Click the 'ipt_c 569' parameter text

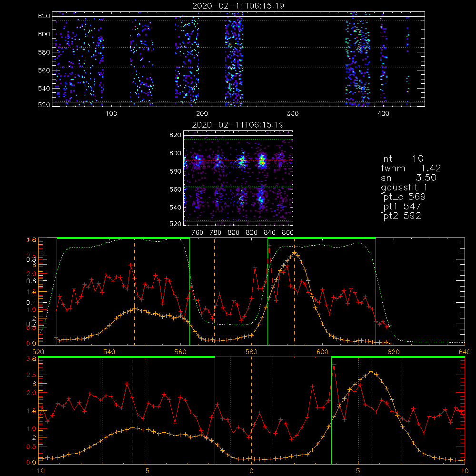pos(403,197)
